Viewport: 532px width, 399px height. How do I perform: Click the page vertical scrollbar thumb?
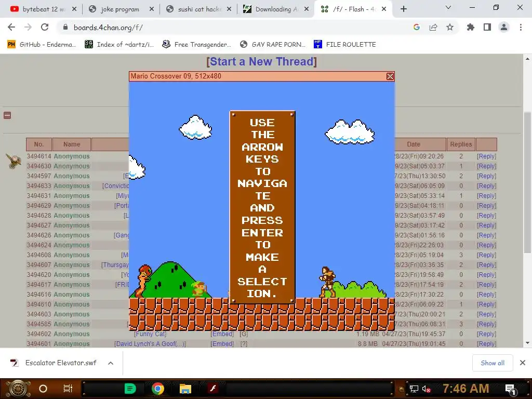(x=527, y=182)
